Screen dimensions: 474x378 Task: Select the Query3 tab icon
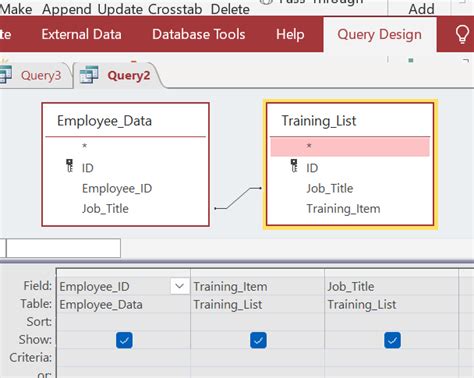pyautogui.click(x=6, y=74)
